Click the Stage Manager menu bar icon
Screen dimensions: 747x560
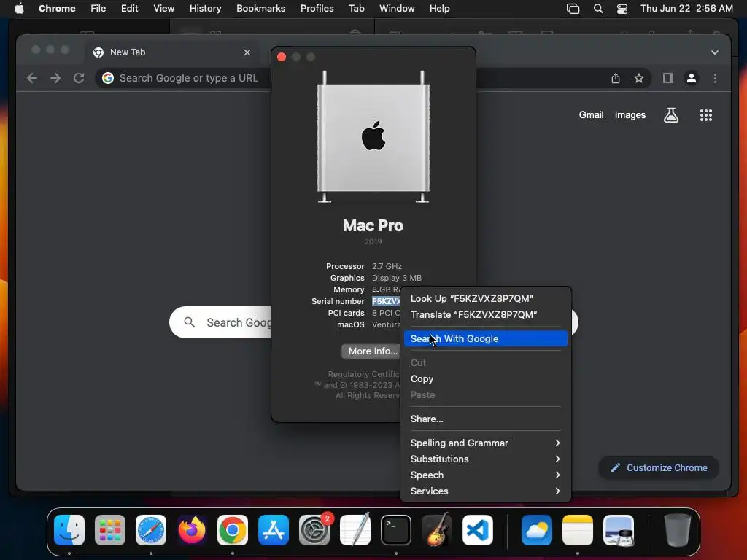[573, 9]
